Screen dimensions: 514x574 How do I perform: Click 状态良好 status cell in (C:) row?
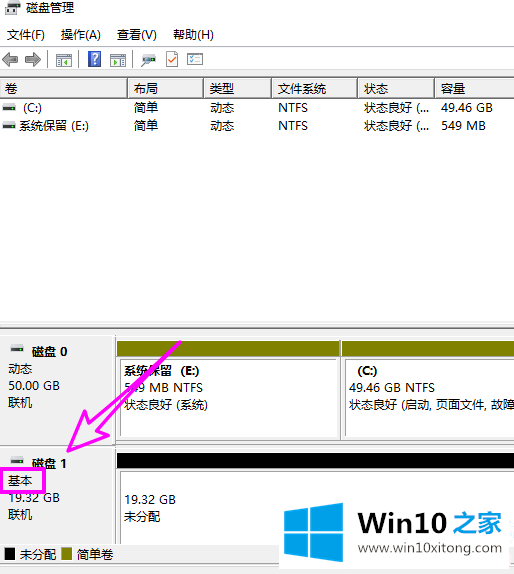[396, 108]
